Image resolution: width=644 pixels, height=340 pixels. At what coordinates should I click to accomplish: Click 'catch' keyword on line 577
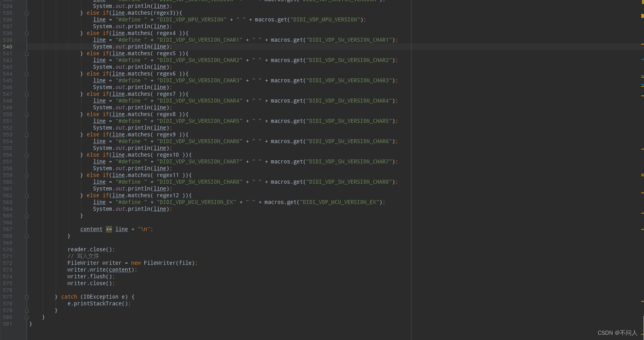[x=69, y=297]
